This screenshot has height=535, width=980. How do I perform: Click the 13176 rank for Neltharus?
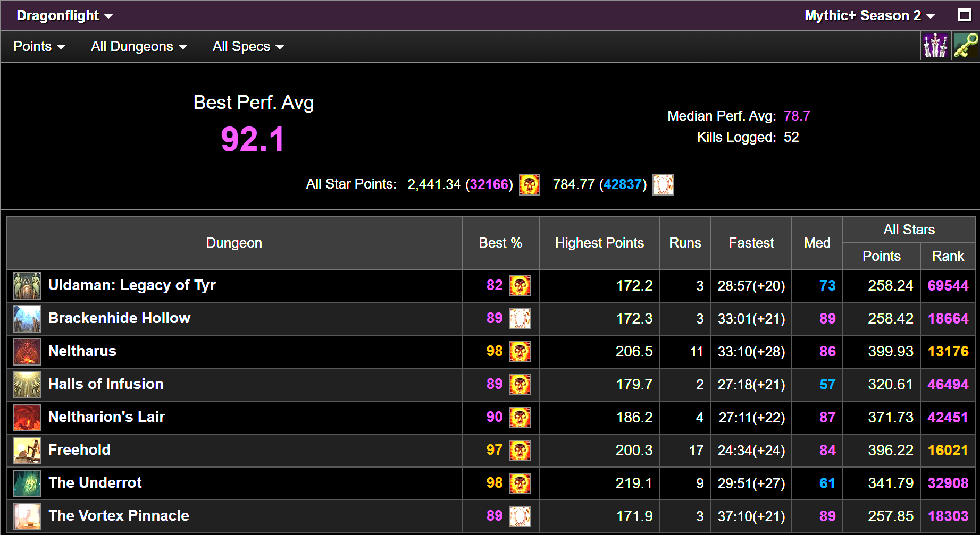(x=948, y=351)
